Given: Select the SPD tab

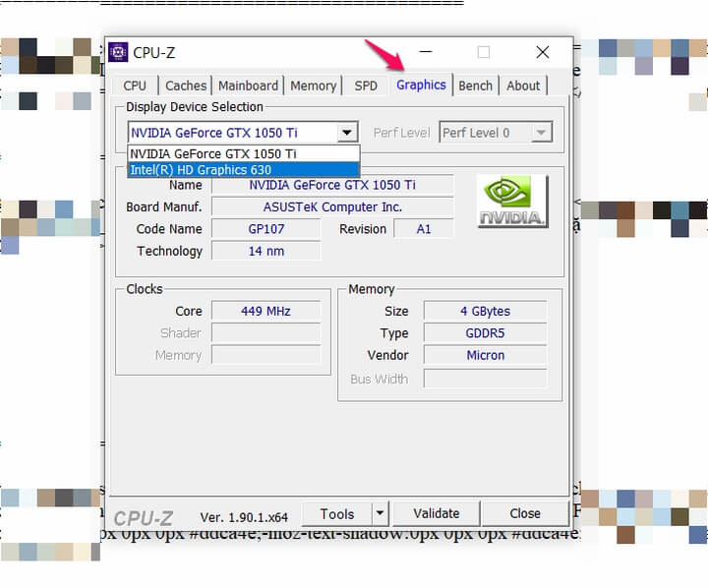Looking at the screenshot, I should coord(365,86).
